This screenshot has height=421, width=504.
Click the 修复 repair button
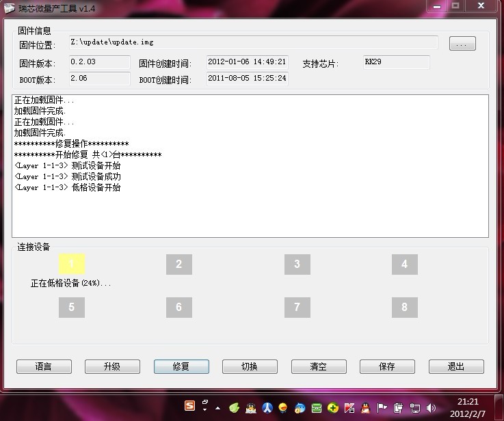[x=181, y=366]
